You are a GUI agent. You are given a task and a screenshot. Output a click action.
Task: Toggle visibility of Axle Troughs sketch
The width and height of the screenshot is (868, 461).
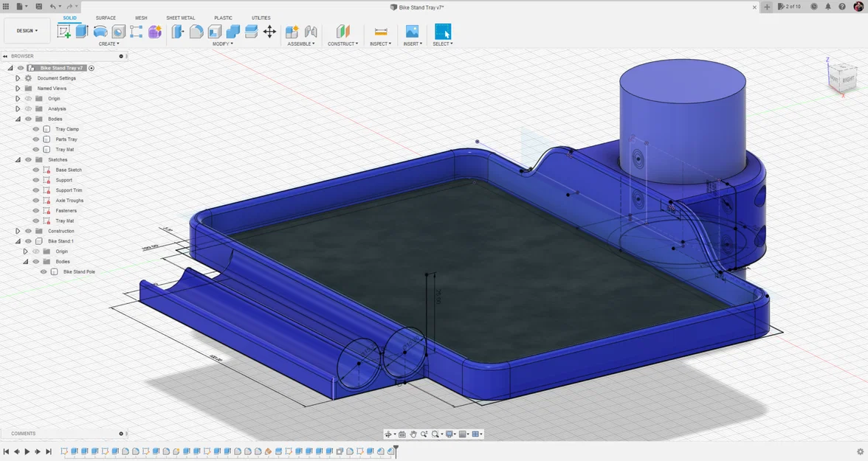[x=35, y=201]
